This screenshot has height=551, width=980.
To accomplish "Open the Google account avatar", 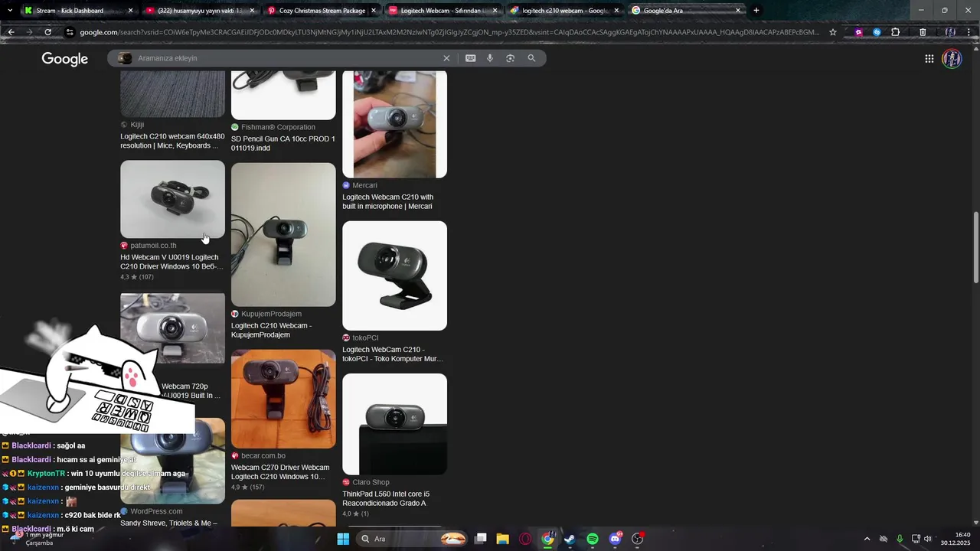I will pos(952,59).
